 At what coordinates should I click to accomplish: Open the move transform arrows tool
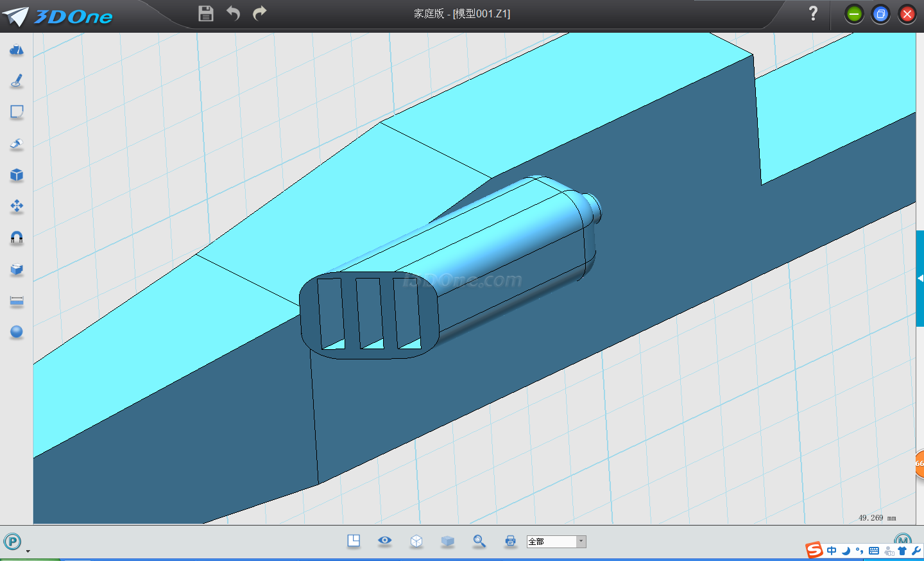(x=17, y=206)
